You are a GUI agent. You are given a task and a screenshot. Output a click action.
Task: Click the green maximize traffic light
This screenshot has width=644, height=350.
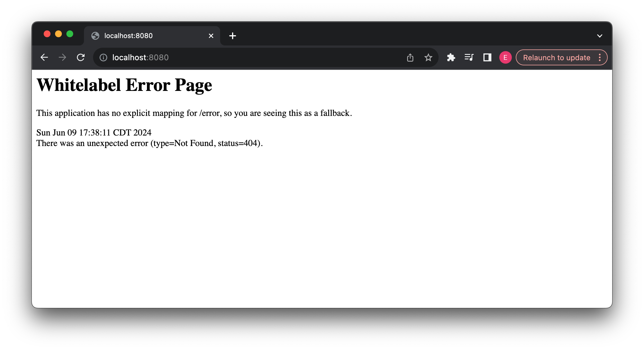click(70, 34)
